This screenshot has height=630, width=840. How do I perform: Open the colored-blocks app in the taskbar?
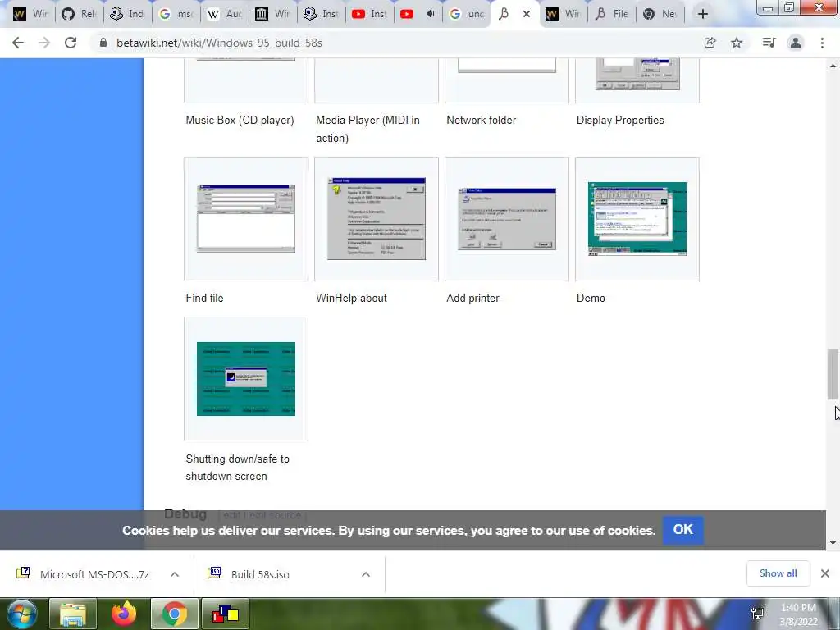(226, 614)
